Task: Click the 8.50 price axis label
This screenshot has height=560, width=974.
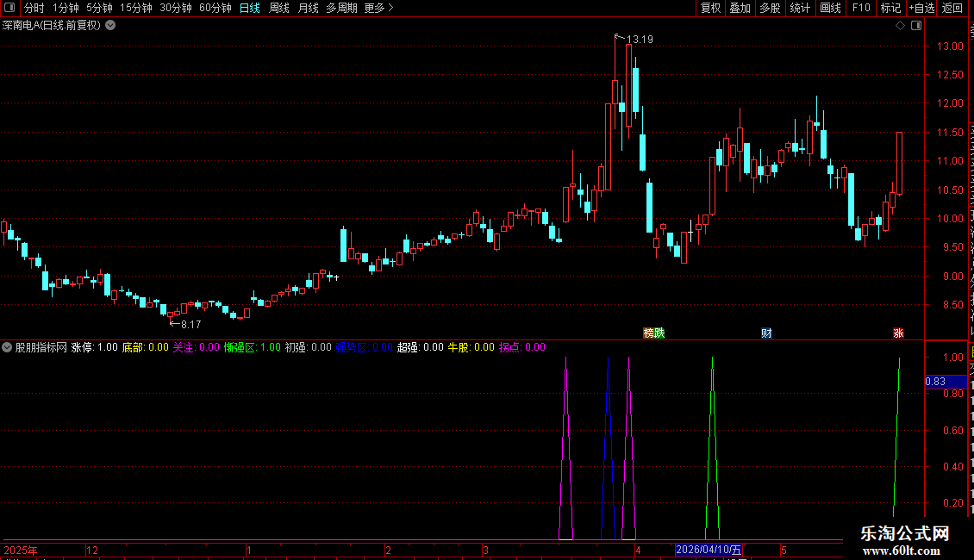Action: (x=952, y=305)
